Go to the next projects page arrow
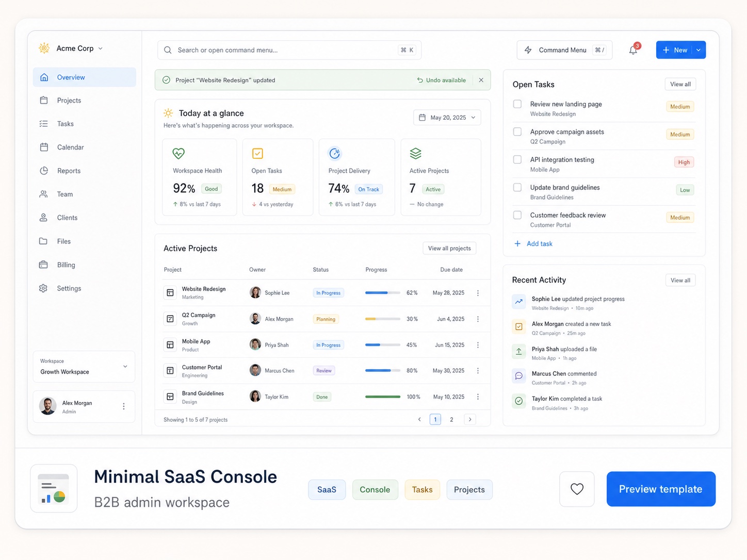The width and height of the screenshot is (747, 560). [470, 419]
